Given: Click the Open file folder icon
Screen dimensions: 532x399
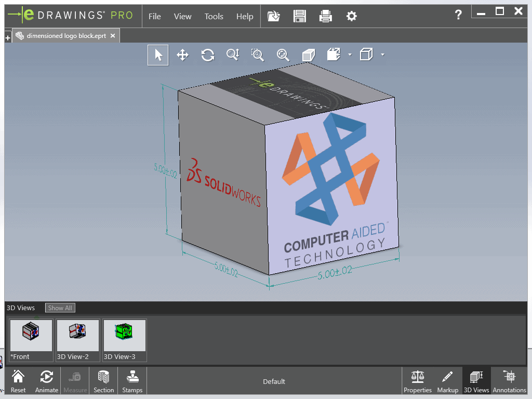Looking at the screenshot, I should 273,16.
